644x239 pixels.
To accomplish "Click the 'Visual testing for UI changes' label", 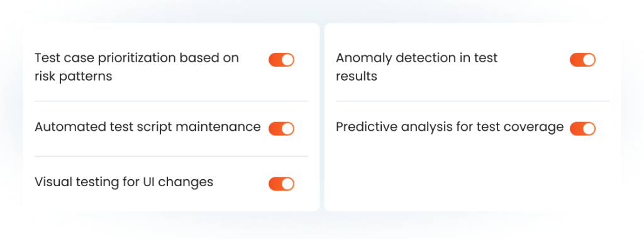I will pos(124,182).
